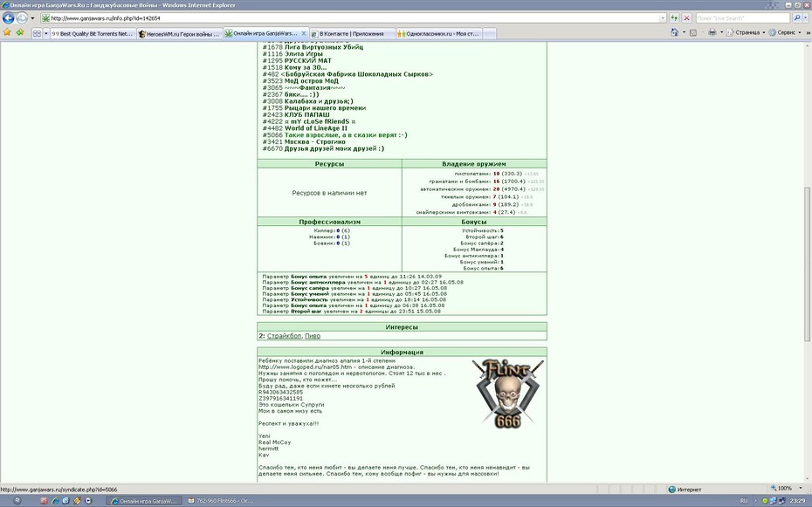Open the recent pages dropdown next to Forward
The height and width of the screenshot is (507, 812).
(x=32, y=18)
